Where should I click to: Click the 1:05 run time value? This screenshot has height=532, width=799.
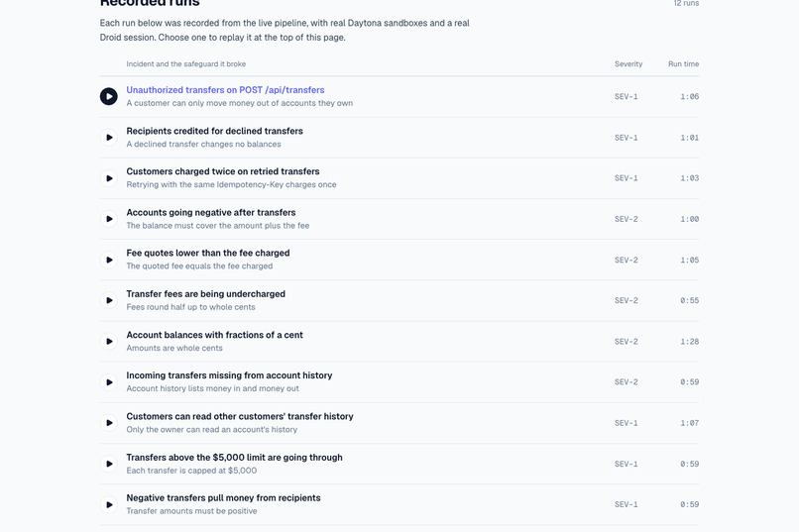coord(689,261)
